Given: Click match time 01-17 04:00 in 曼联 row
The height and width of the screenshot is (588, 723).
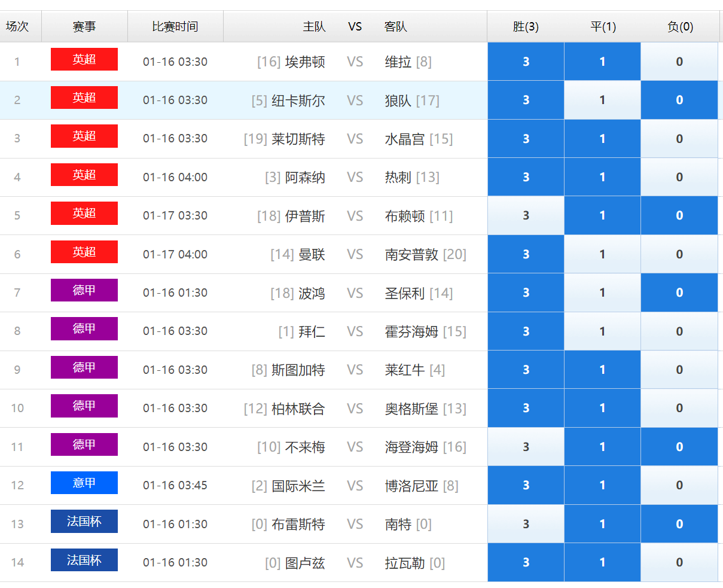Looking at the screenshot, I should tap(175, 254).
